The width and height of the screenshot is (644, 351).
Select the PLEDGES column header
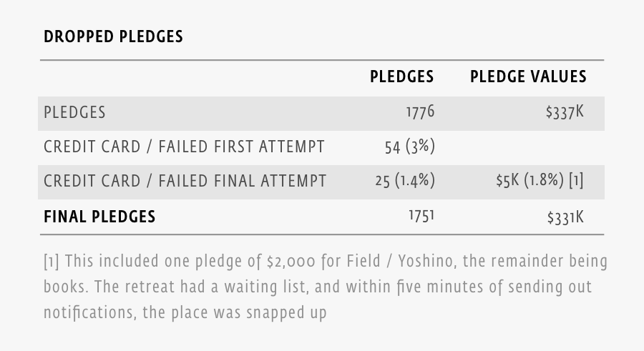pyautogui.click(x=401, y=76)
